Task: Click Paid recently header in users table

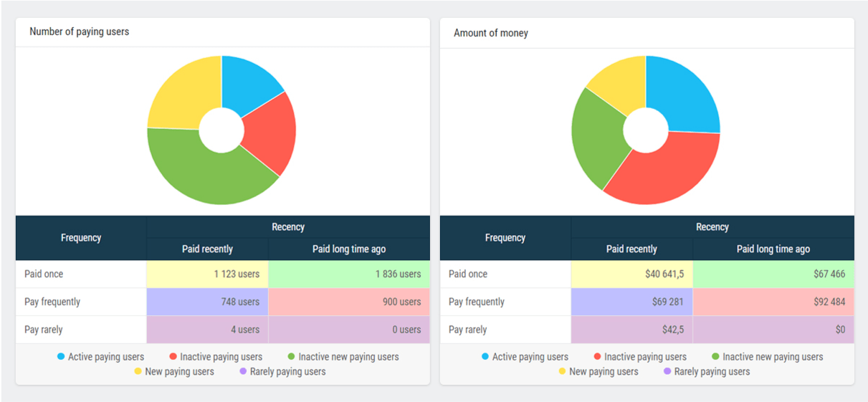Action: [207, 249]
